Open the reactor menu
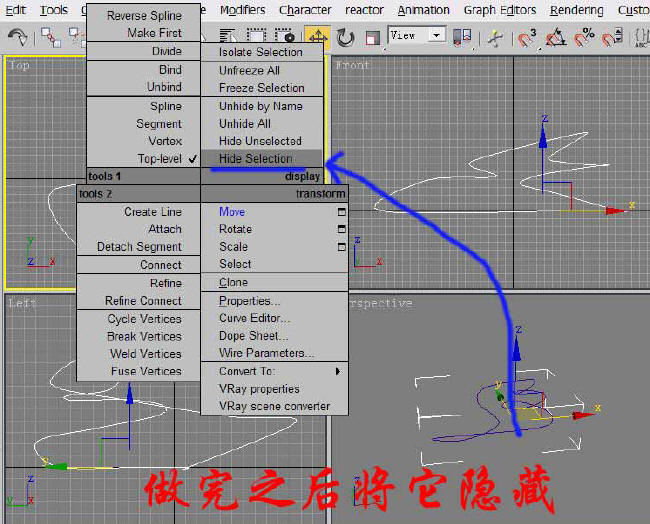Screen dimensions: 650x524 tap(364, 10)
